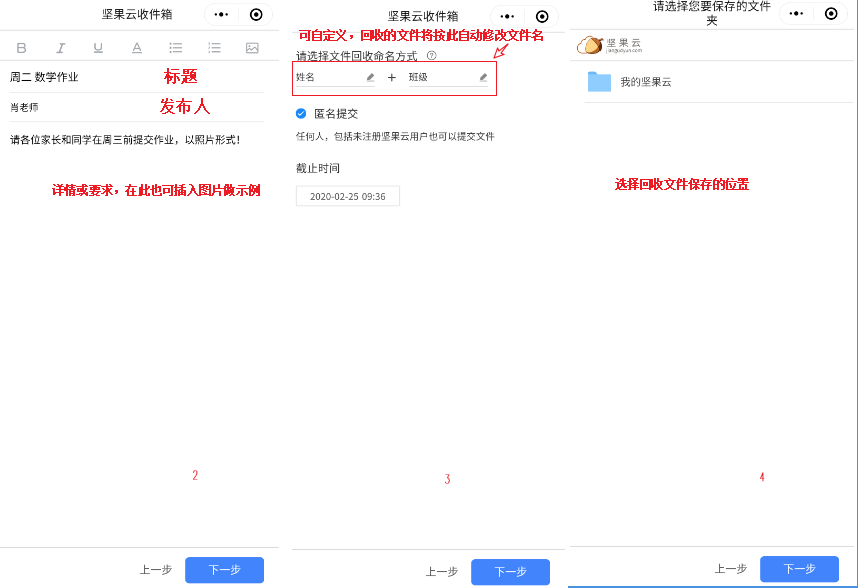Toggle italic formatting in editor toolbar
858x588 pixels.
(x=60, y=48)
